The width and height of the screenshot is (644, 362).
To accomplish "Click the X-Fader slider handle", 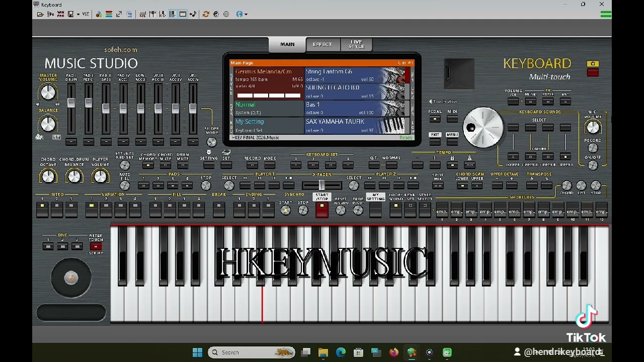I will point(321,186).
